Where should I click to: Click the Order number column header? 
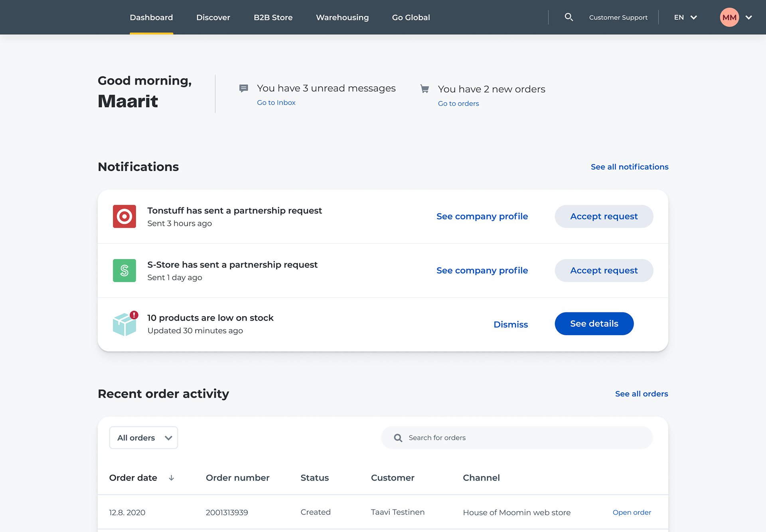[237, 478]
